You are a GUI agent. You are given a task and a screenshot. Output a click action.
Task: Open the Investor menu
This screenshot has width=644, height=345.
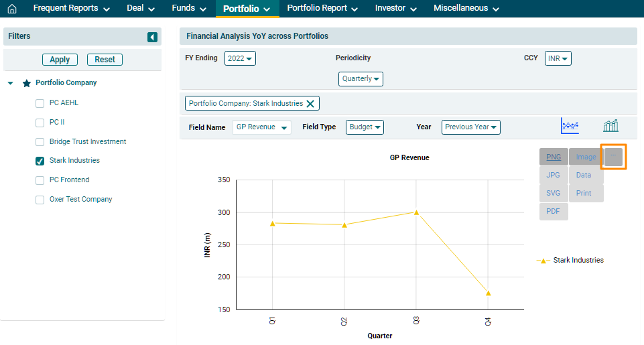(395, 9)
